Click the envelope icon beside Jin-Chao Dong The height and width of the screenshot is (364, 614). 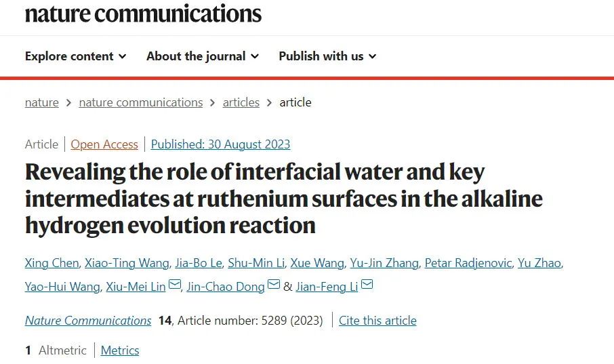pos(274,284)
